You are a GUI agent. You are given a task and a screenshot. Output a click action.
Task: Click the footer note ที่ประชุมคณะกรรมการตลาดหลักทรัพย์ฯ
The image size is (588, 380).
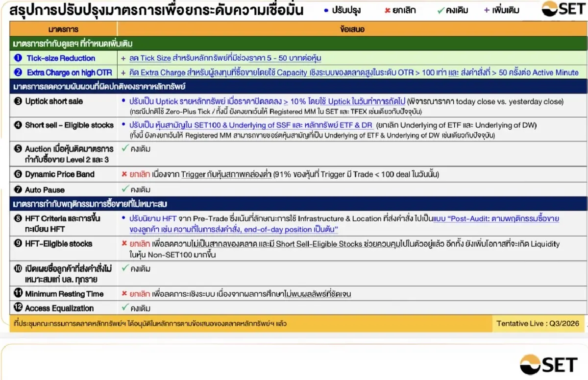pyautogui.click(x=150, y=324)
